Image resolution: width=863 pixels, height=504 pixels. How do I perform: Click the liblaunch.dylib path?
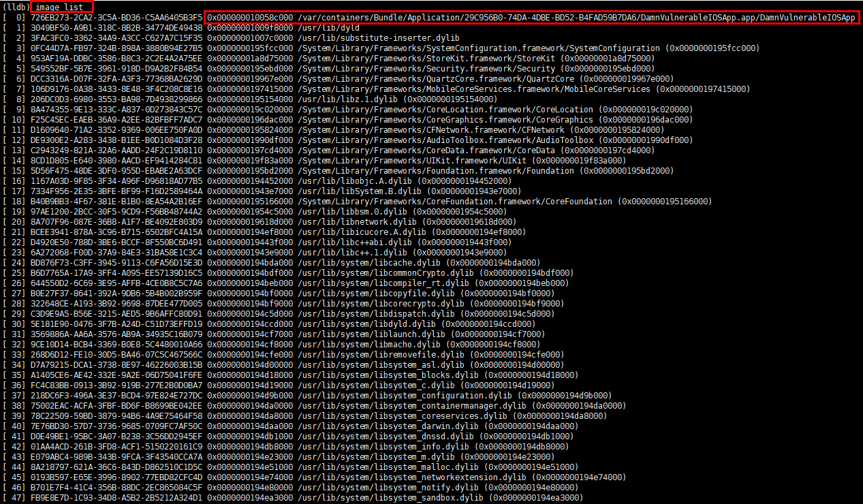[x=371, y=334]
